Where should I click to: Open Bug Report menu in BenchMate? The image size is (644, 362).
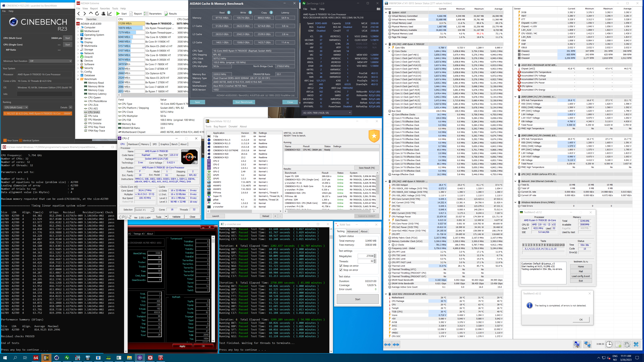coord(220,126)
